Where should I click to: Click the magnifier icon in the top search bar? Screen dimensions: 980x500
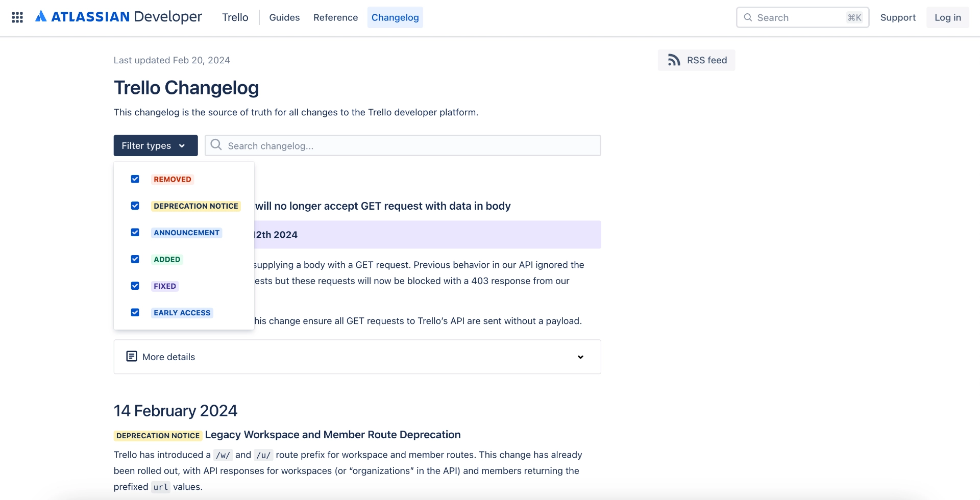[x=748, y=17]
